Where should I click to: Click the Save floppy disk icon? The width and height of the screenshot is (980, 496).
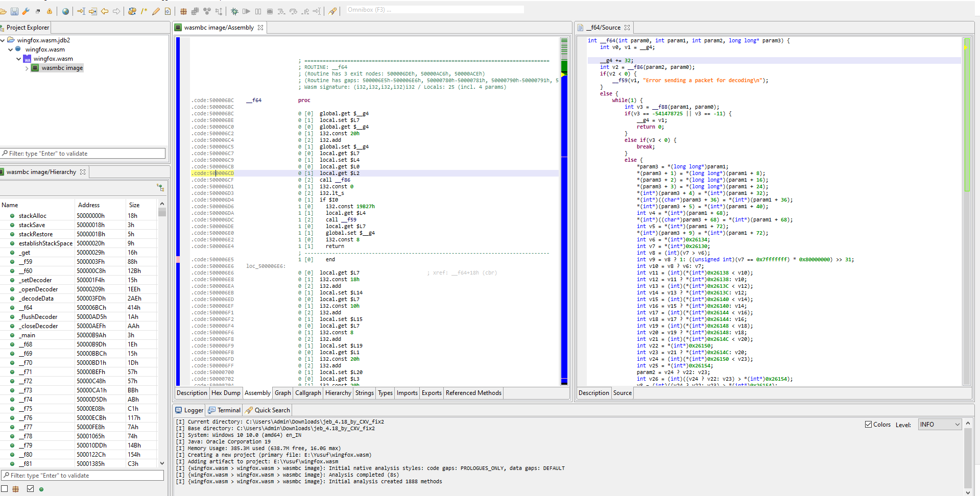[x=14, y=11]
